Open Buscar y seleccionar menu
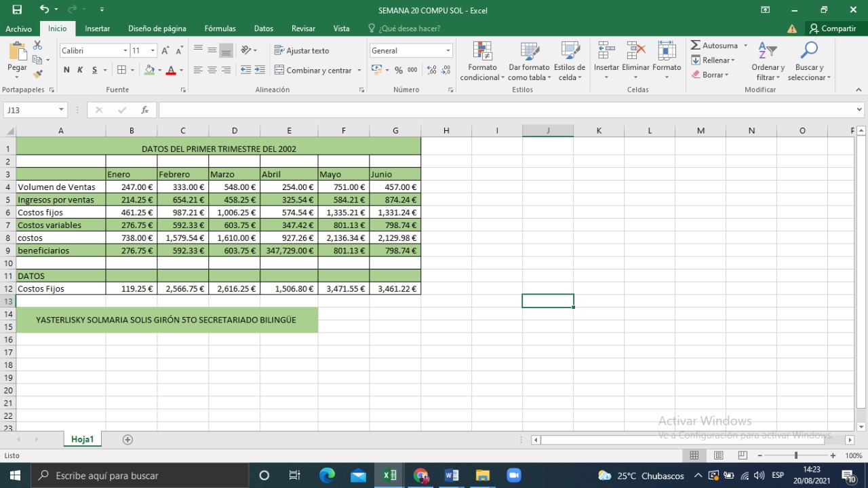The width and height of the screenshot is (868, 488). 809,61
